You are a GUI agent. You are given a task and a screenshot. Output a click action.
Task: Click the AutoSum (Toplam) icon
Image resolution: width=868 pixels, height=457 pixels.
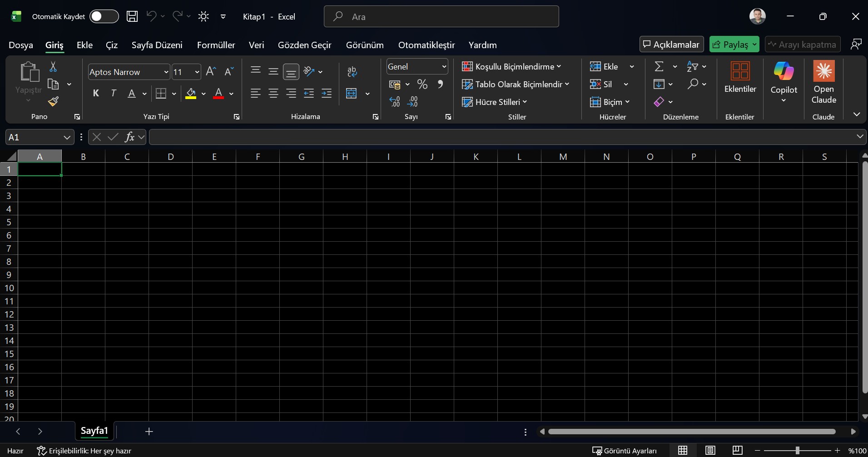coord(660,66)
